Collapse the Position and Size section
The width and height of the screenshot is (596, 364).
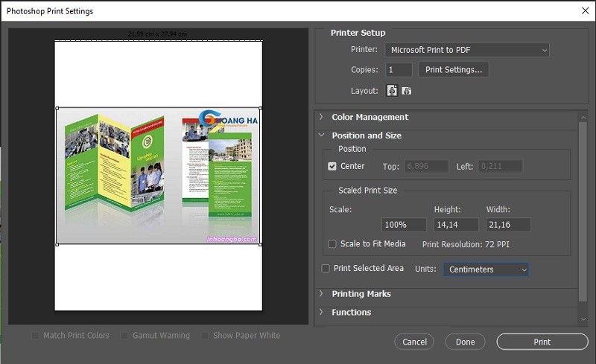click(x=322, y=135)
